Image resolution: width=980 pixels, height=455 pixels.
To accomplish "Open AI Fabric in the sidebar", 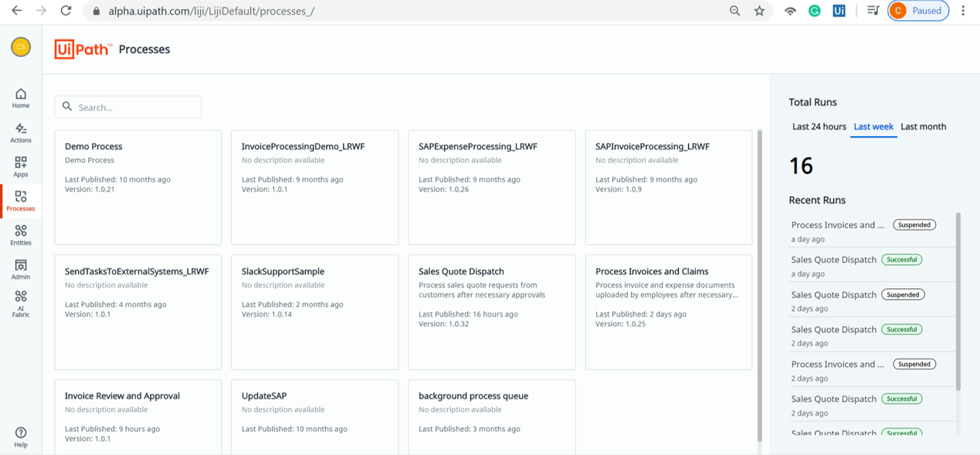I will (21, 304).
